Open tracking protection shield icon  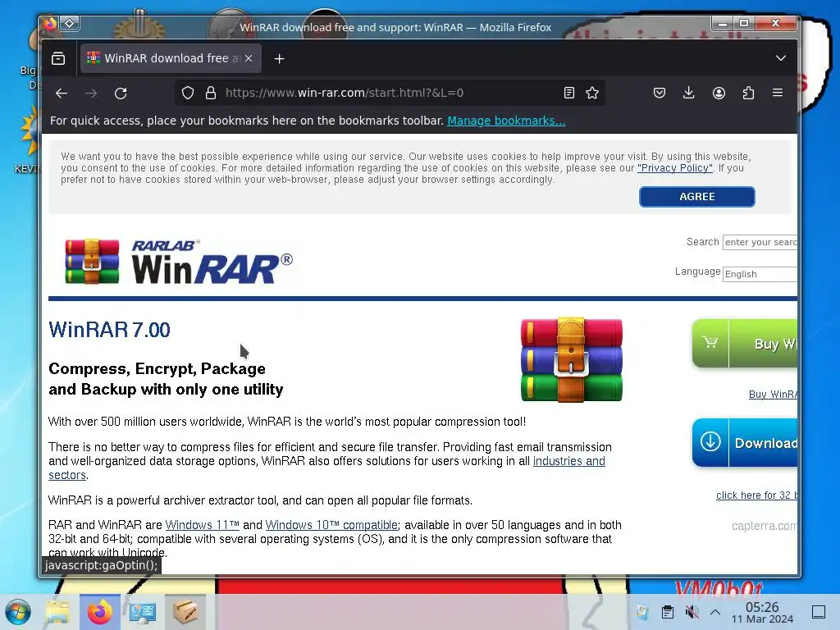tap(188, 94)
